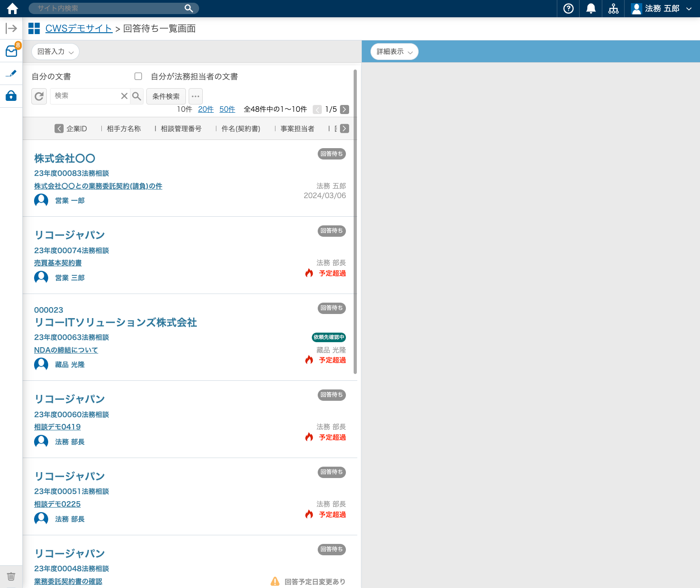Show 20件 per page
Screen dimensions: 700x588
tap(205, 110)
